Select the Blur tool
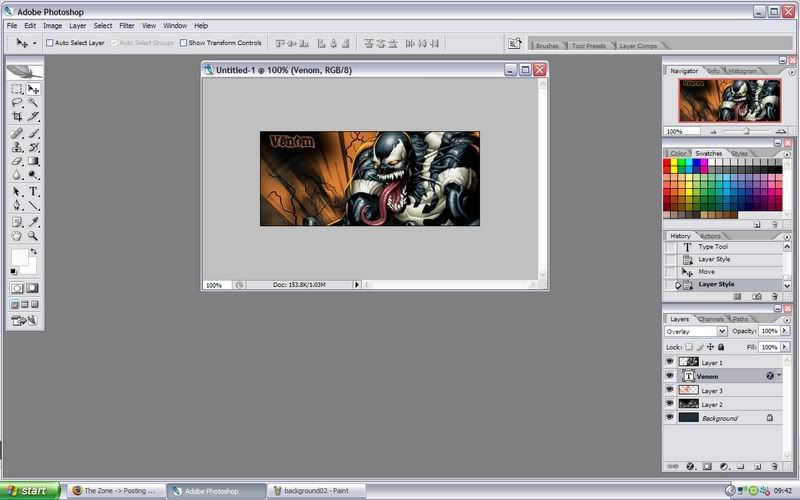The image size is (800, 500). pyautogui.click(x=17, y=175)
